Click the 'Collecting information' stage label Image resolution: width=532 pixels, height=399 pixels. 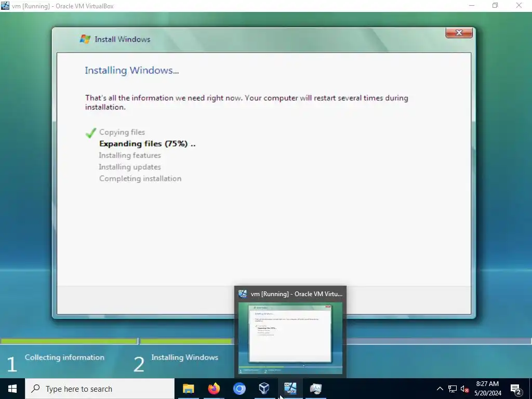pos(64,357)
